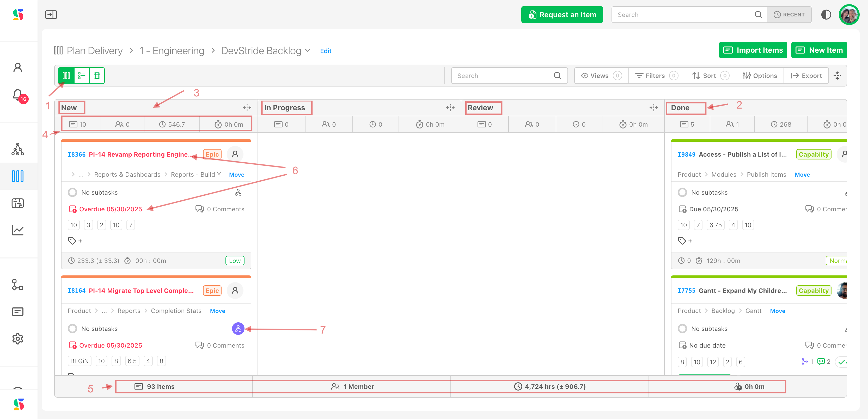Collapse the New column
The height and width of the screenshot is (419, 868).
tap(247, 108)
